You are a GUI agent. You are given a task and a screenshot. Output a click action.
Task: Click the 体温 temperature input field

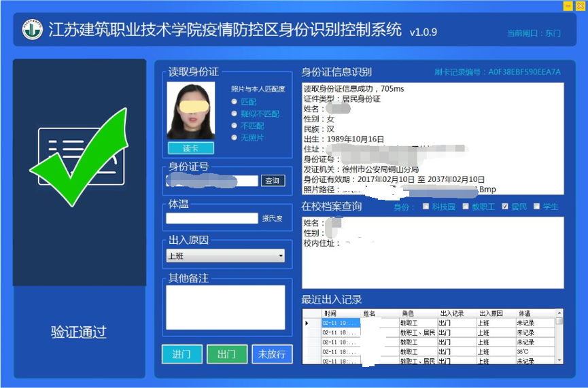[212, 218]
